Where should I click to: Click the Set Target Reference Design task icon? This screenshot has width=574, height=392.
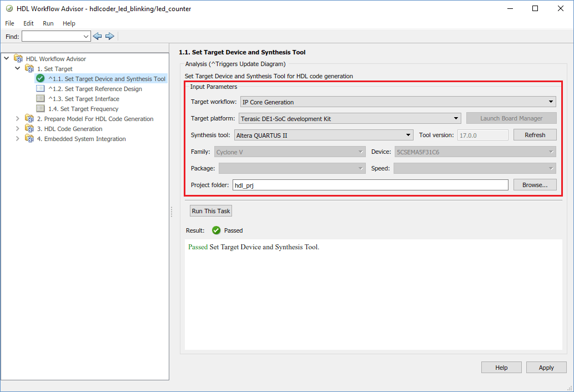[x=40, y=89]
